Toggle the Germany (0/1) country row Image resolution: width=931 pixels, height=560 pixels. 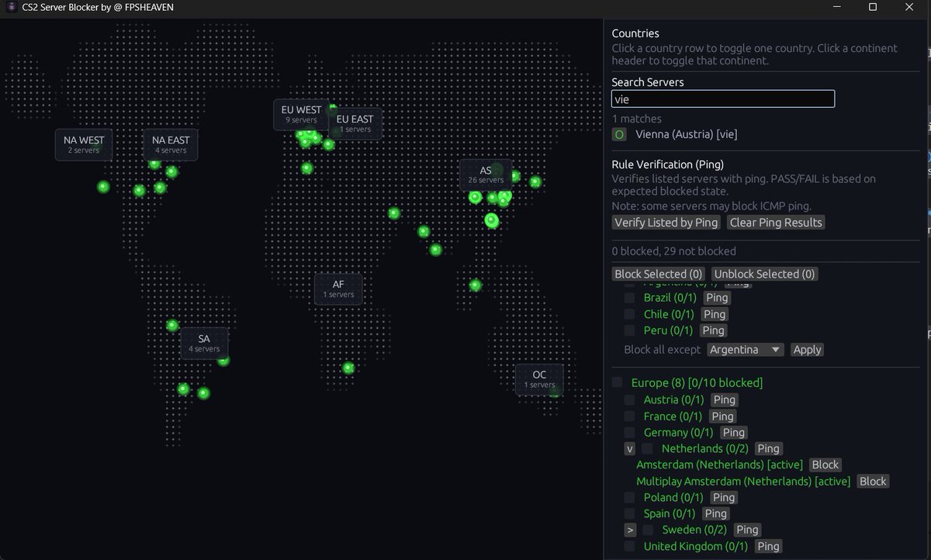(x=678, y=433)
